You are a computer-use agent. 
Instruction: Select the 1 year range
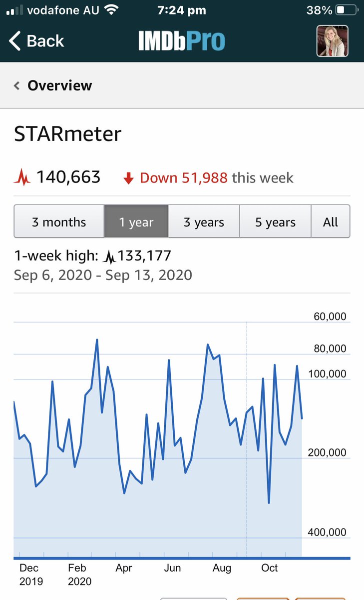136,221
